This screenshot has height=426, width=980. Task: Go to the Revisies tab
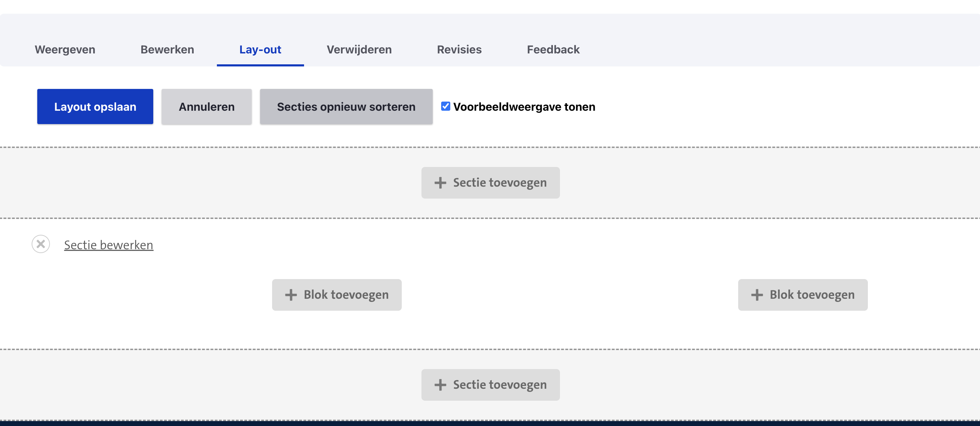click(459, 50)
